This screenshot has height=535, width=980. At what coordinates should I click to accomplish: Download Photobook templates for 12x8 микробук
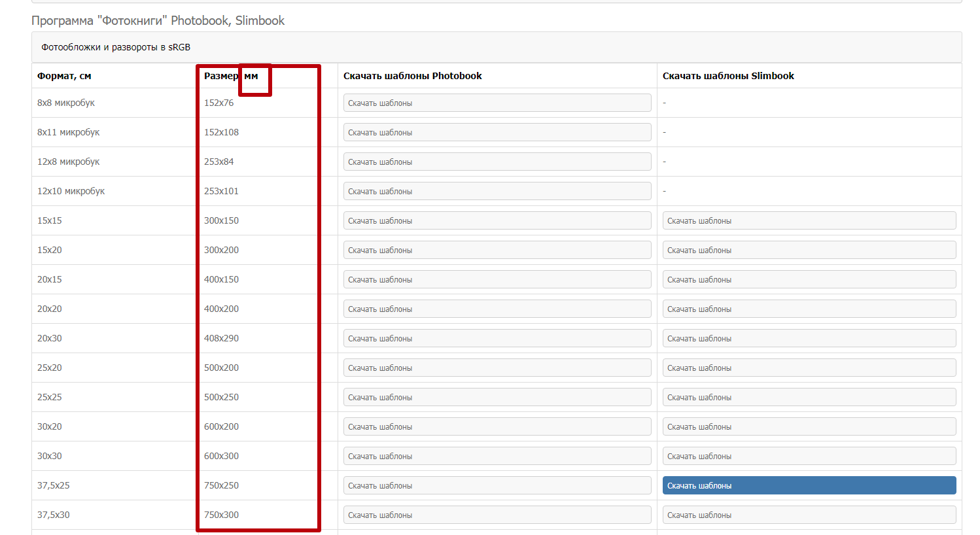(x=497, y=162)
